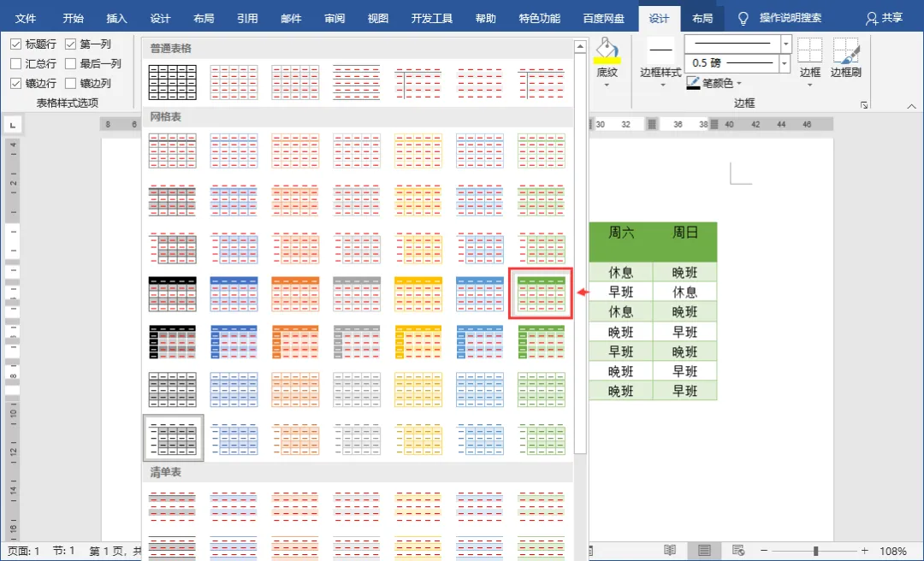
Task: Click the lightbulb tell-me icon
Action: 743,18
